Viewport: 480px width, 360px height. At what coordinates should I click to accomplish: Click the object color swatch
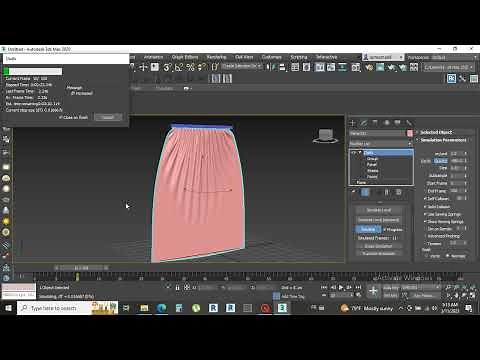click(410, 133)
